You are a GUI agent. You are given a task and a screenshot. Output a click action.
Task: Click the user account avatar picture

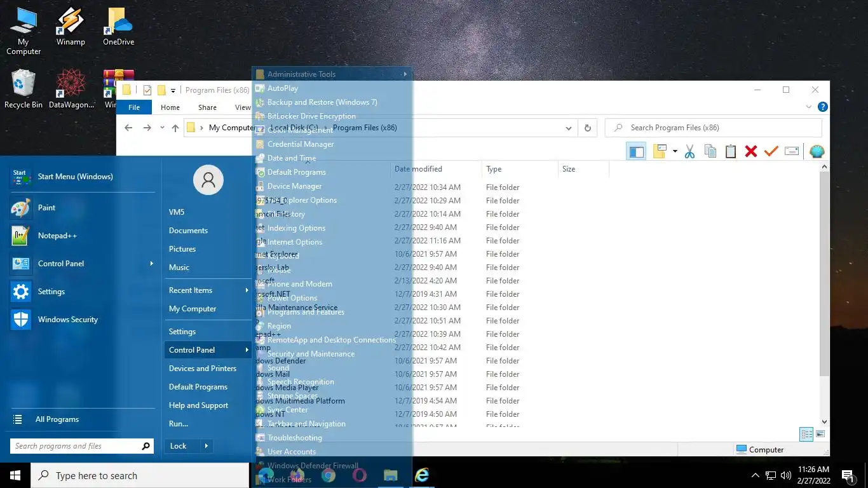point(208,180)
